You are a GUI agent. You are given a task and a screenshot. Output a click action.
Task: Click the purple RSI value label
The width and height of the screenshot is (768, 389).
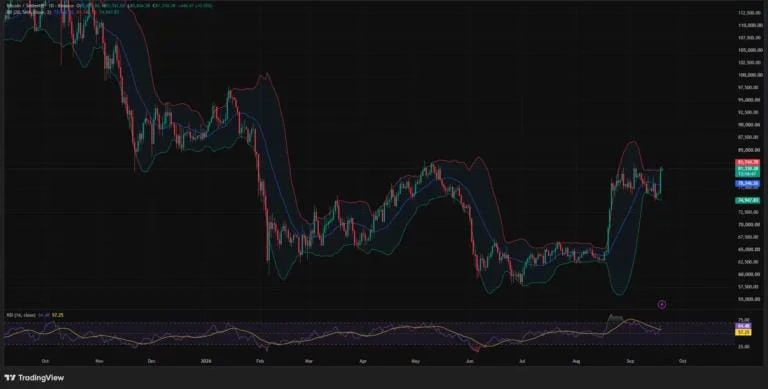[x=744, y=326]
